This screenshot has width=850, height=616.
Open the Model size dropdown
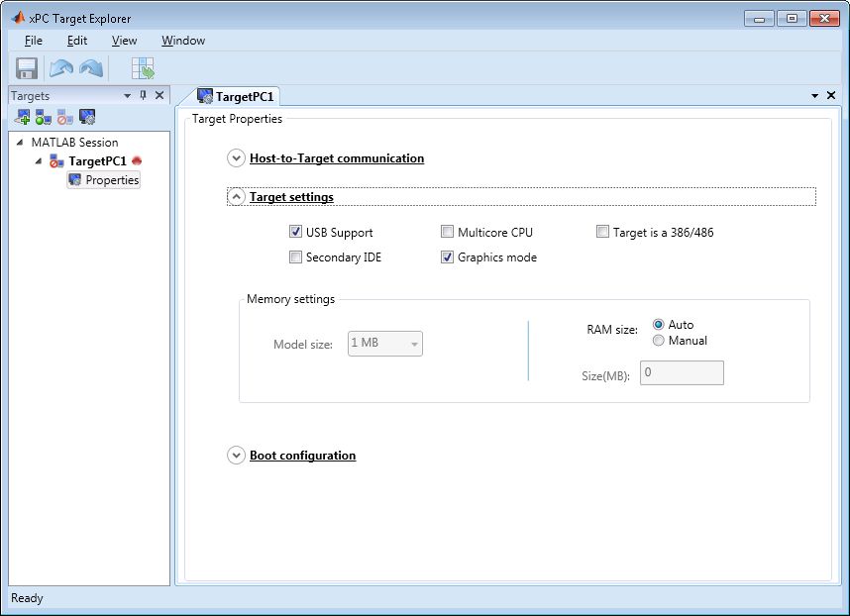385,344
